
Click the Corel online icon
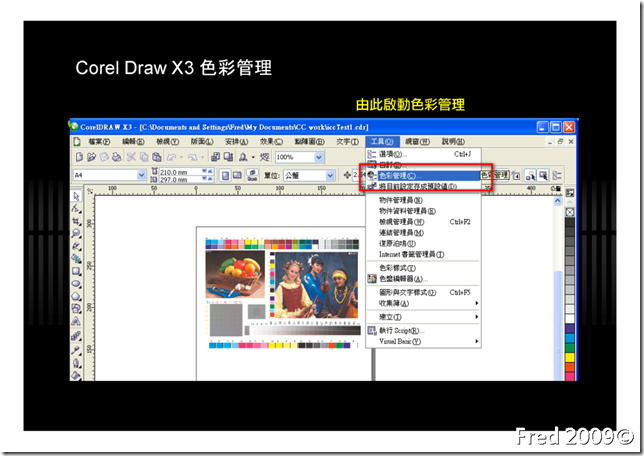(264, 157)
